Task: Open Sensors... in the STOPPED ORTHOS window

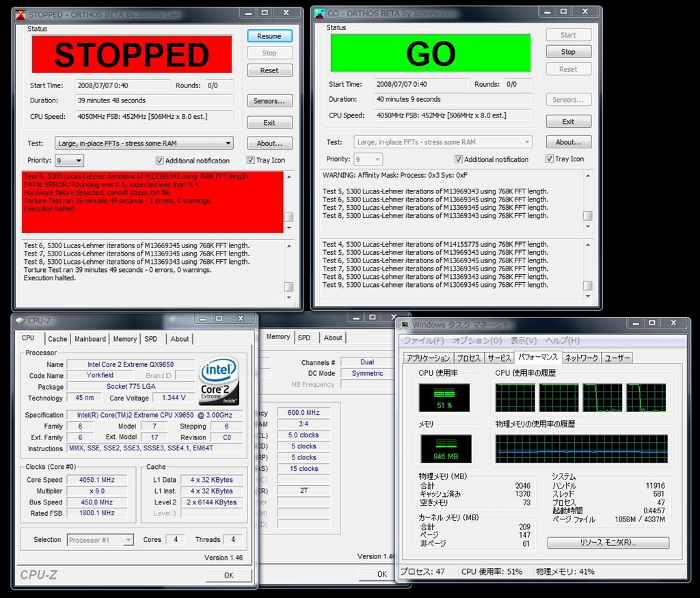Action: tap(269, 101)
